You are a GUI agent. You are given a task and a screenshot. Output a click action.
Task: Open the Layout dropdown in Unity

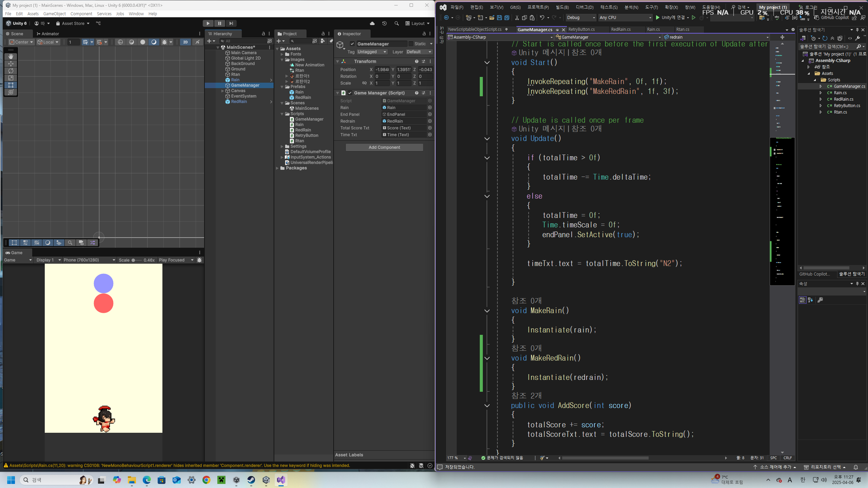417,23
